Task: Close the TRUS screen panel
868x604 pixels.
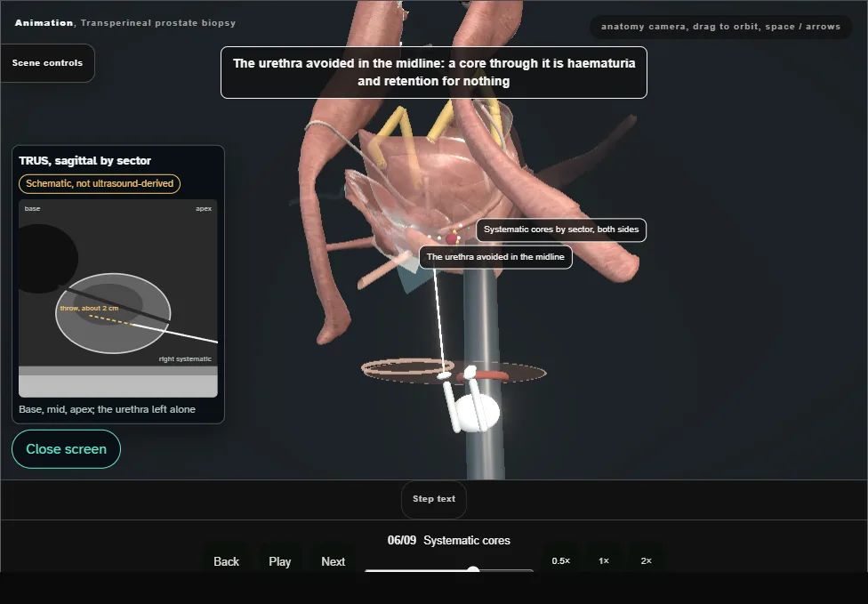Action: click(x=67, y=449)
